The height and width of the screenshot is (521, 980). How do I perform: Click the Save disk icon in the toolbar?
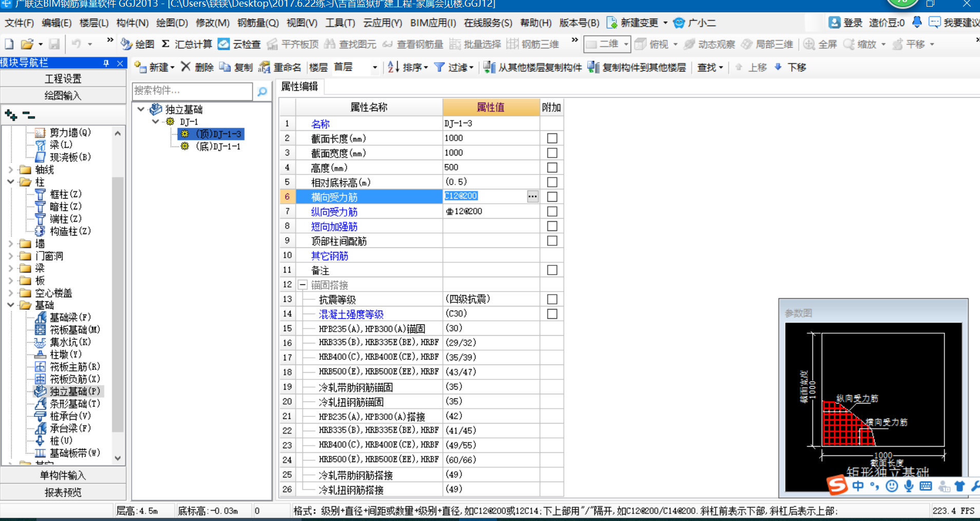pos(54,44)
